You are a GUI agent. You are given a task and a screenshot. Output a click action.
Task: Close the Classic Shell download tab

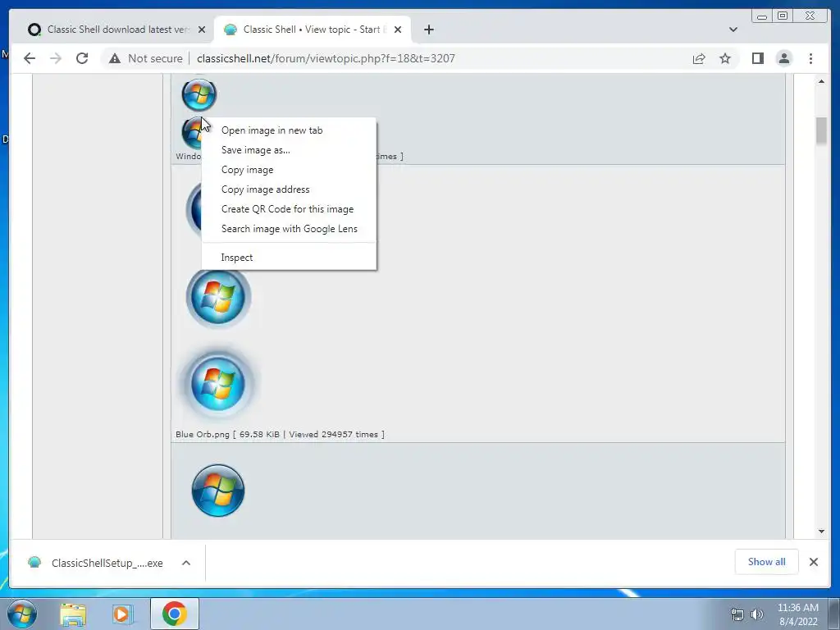[x=202, y=30]
